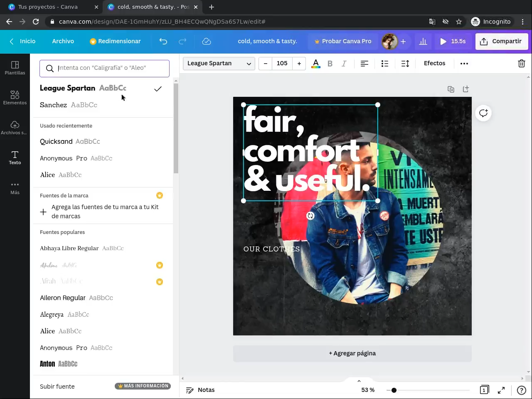Bookmark this page with the star
Screen dimensions: 532x399
click(x=459, y=22)
